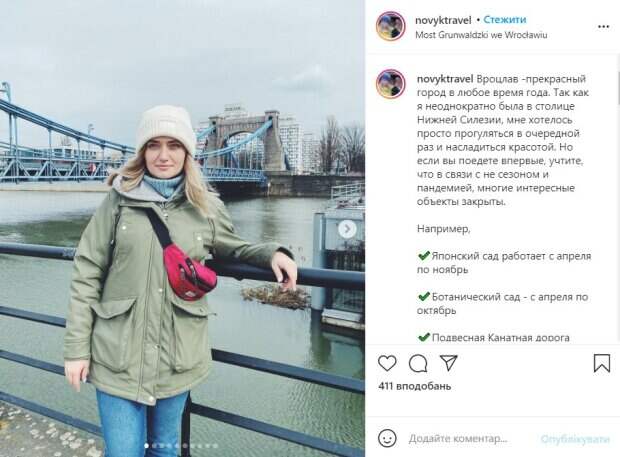Click the main photo of the woman
The image size is (620, 457).
click(182, 228)
